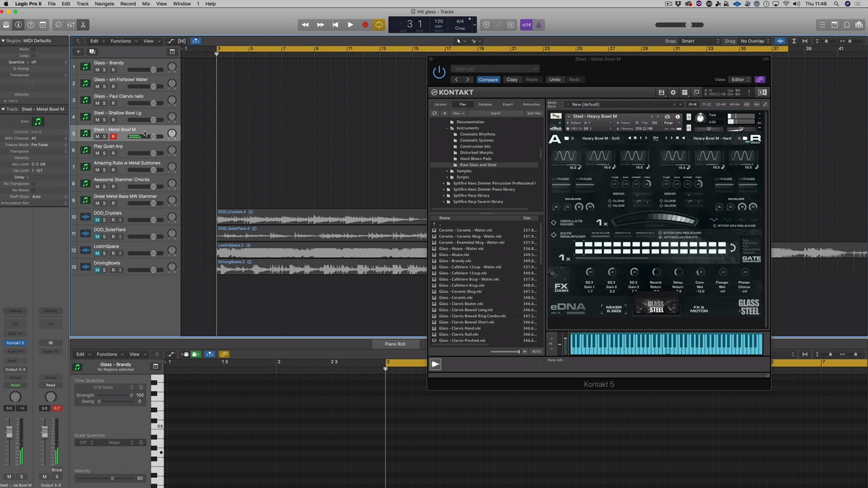Switch to the Database tab in Kontakt
868x488 pixels.
coord(485,105)
